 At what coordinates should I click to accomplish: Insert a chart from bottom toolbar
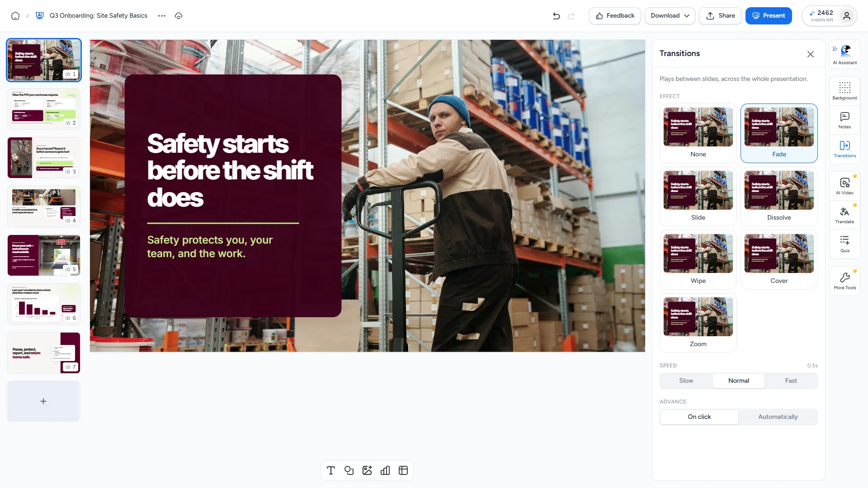coord(385,470)
